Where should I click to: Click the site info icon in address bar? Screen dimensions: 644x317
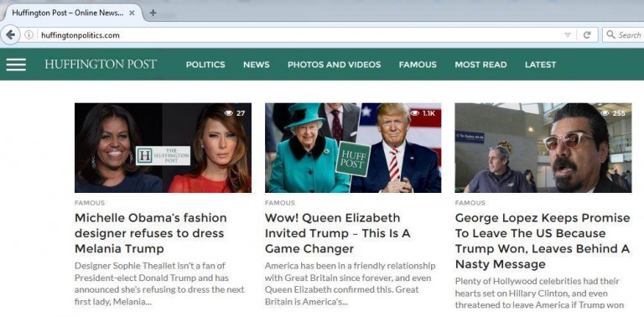pos(29,35)
